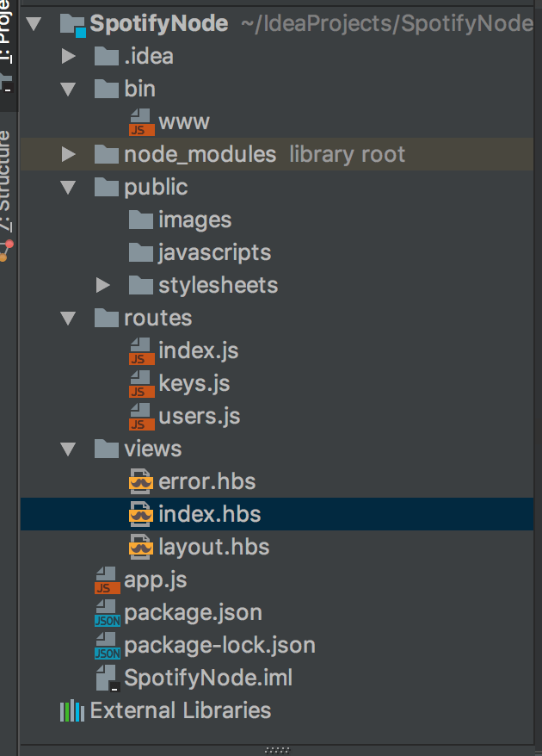
Task: Collapse the routes folder
Action: click(69, 319)
